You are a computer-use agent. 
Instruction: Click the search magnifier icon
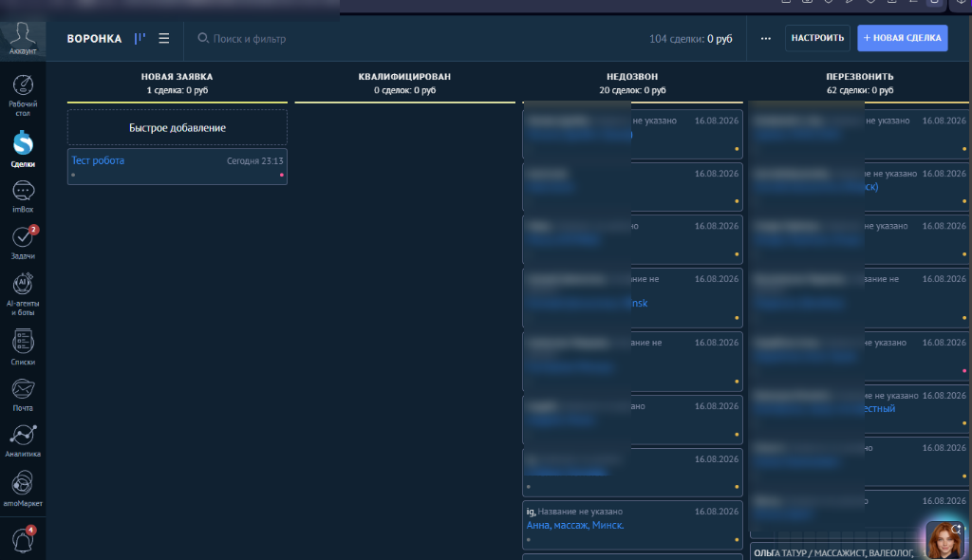pos(203,39)
